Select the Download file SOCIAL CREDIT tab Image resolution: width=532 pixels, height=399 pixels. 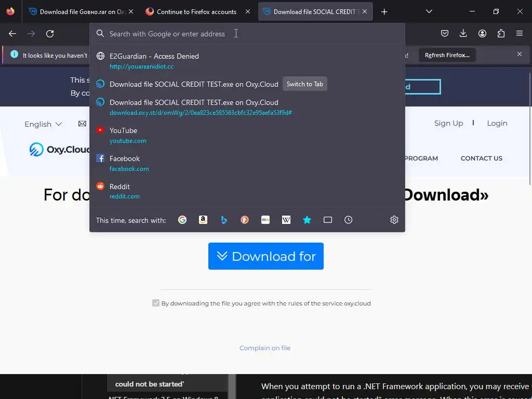(315, 11)
